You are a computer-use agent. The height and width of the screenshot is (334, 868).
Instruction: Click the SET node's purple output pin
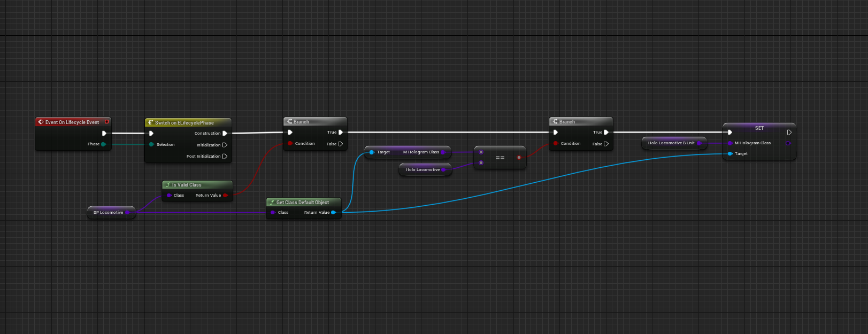788,143
